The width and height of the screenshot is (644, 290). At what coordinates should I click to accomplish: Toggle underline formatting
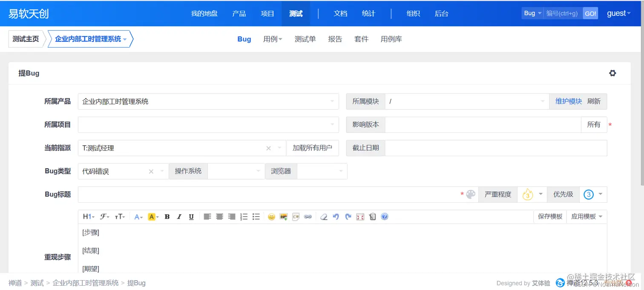[x=191, y=217]
